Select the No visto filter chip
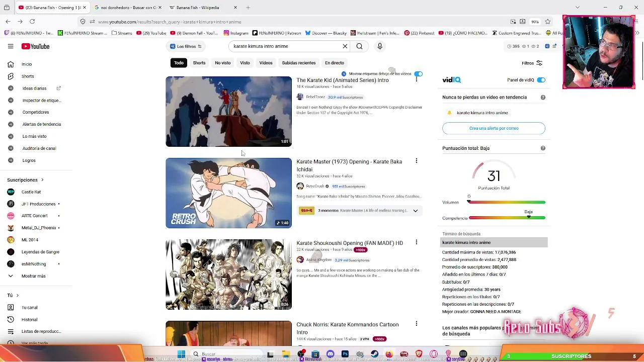The image size is (644, 362). tap(222, 63)
